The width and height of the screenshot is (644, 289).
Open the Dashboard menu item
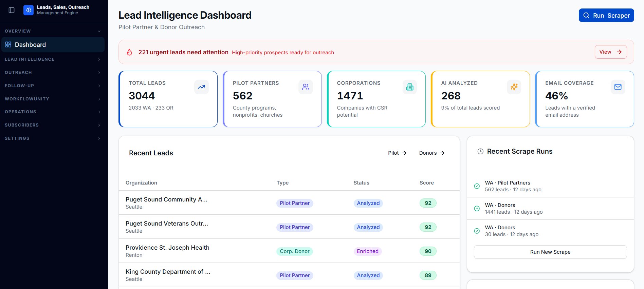(x=53, y=44)
